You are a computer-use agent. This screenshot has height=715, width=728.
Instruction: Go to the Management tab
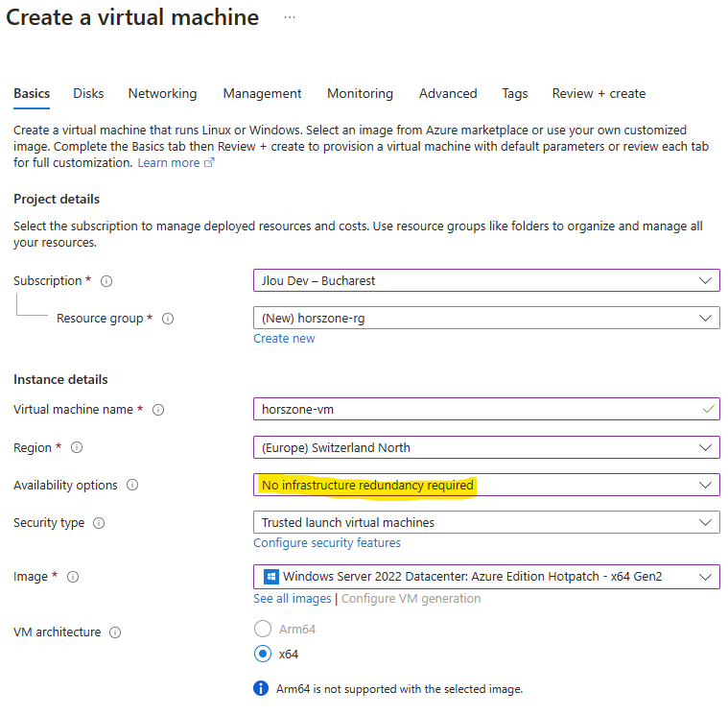(x=262, y=94)
